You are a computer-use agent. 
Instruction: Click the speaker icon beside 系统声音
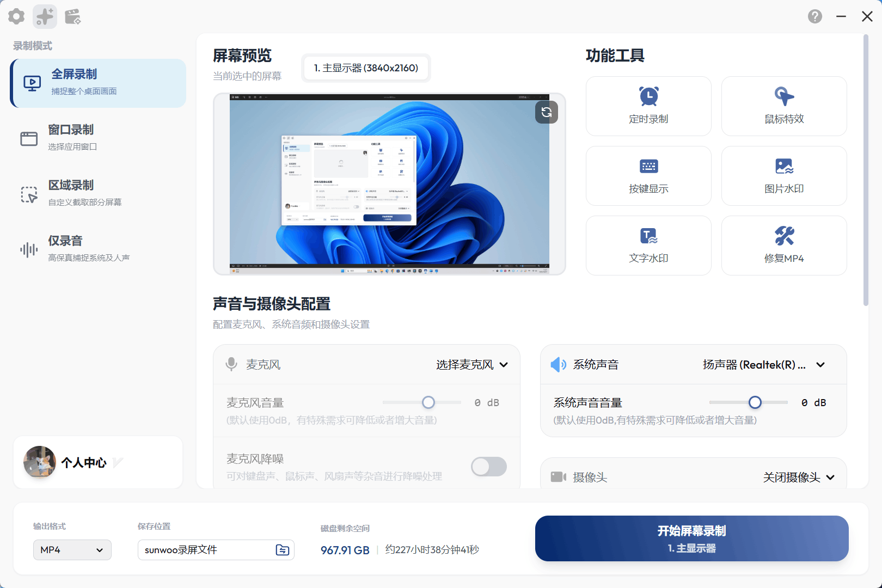pos(559,364)
